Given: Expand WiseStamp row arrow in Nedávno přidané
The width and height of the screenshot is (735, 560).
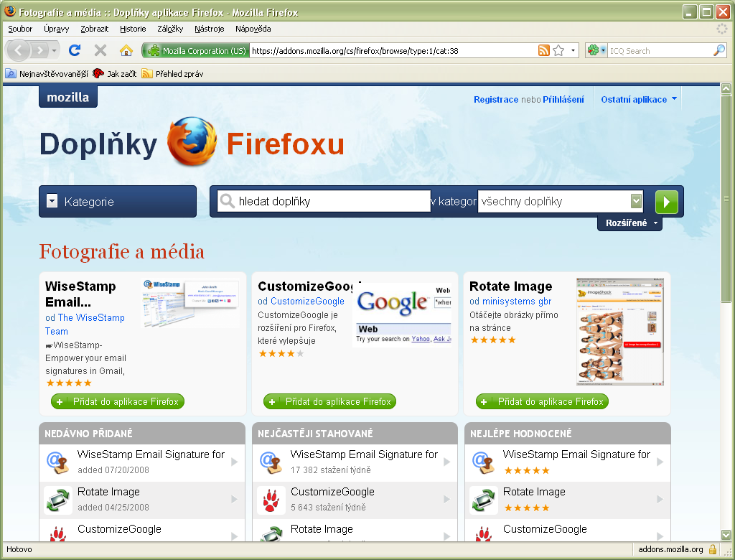Looking at the screenshot, I should tap(235, 462).
